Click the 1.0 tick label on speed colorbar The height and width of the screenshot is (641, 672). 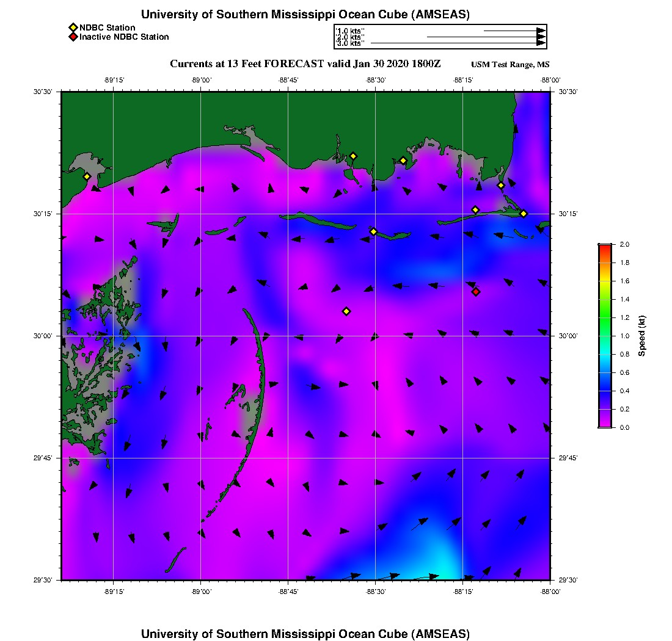(x=624, y=336)
